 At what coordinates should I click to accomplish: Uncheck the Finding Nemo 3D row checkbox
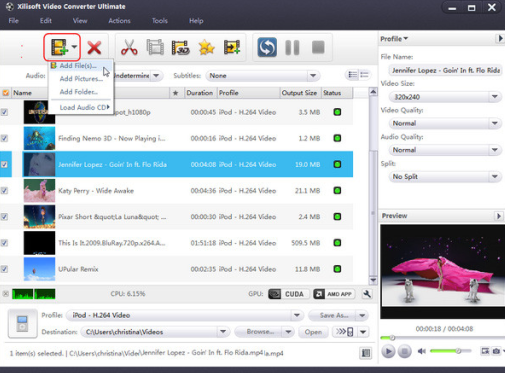(x=4, y=138)
